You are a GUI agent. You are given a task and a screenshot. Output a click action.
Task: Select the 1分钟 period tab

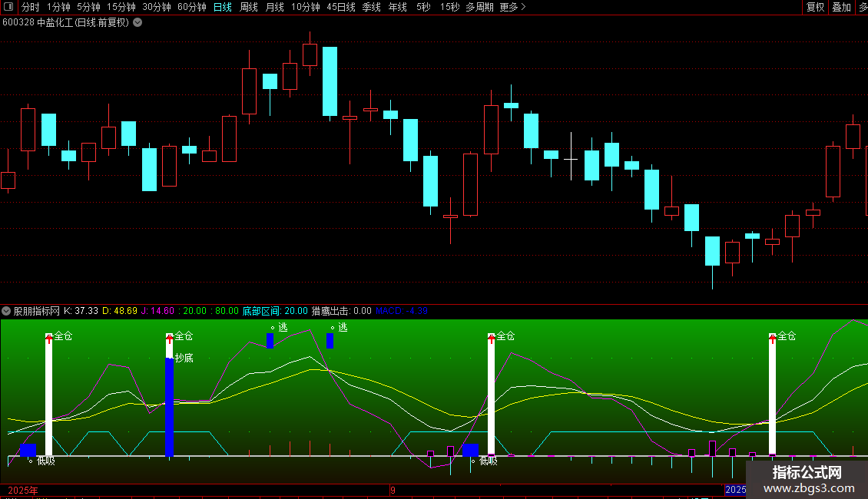click(58, 7)
